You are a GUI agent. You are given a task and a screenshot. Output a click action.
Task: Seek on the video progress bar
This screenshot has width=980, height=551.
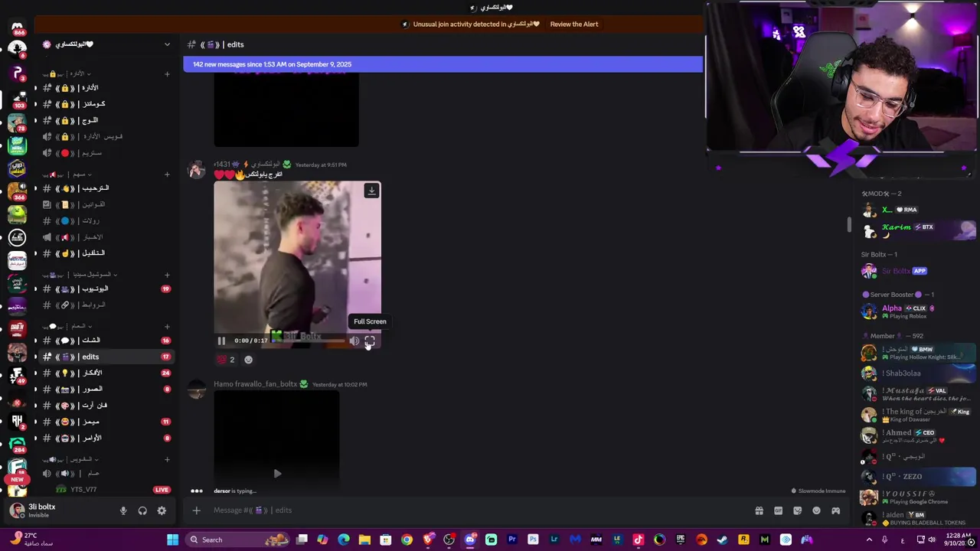click(x=308, y=341)
